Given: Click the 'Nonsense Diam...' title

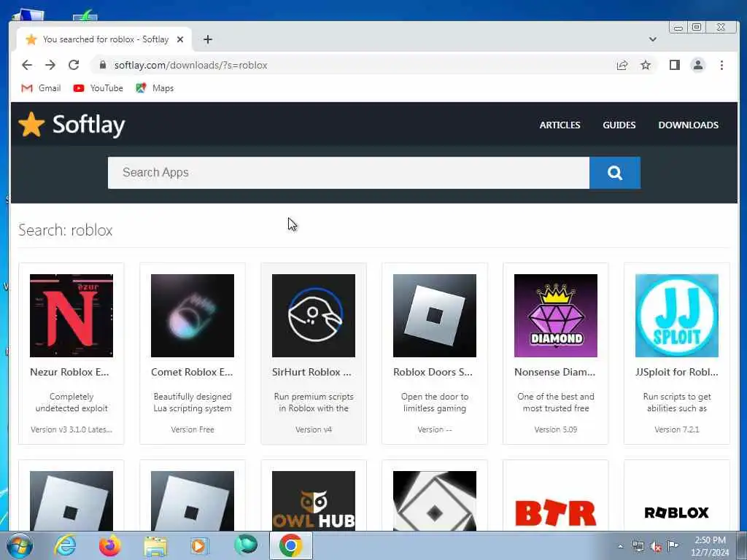Looking at the screenshot, I should pos(554,372).
